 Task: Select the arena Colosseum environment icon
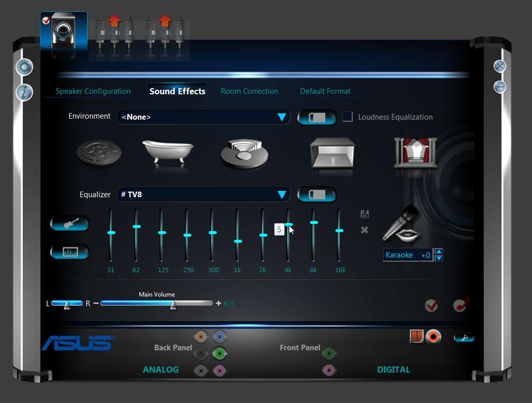(244, 154)
